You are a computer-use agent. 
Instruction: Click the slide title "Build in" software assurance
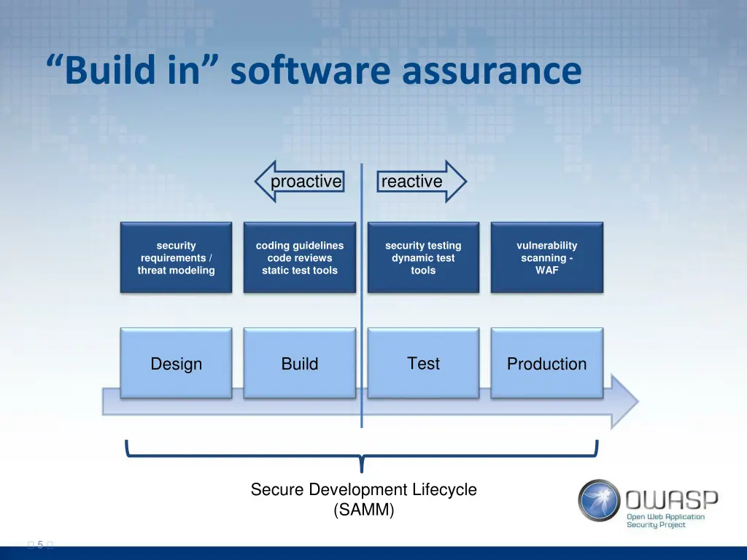pyautogui.click(x=314, y=69)
